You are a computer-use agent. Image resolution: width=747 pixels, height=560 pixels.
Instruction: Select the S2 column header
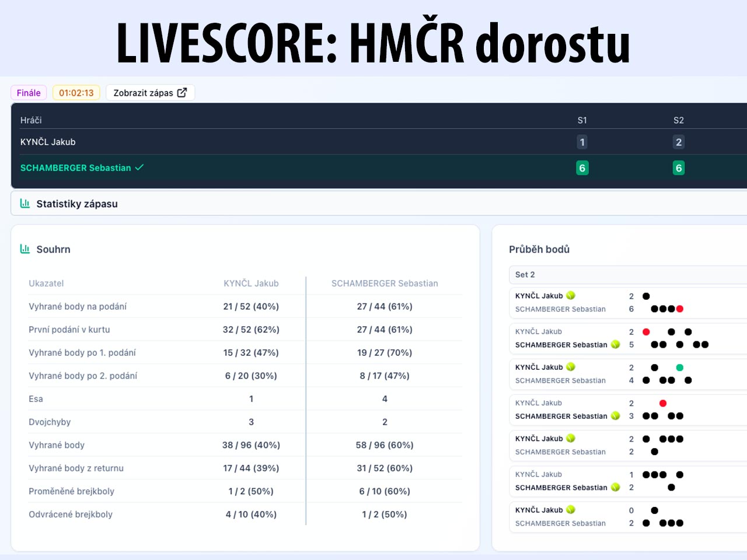tap(678, 120)
